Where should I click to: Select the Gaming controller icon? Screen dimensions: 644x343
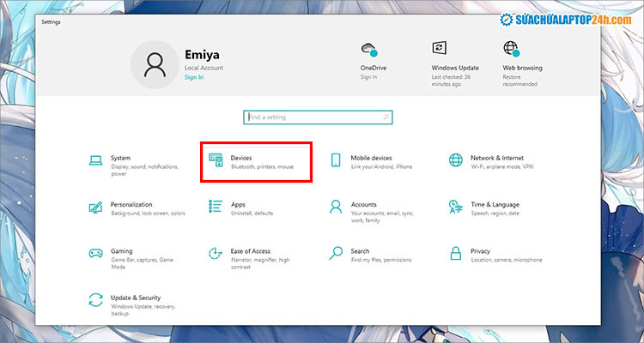pos(96,254)
